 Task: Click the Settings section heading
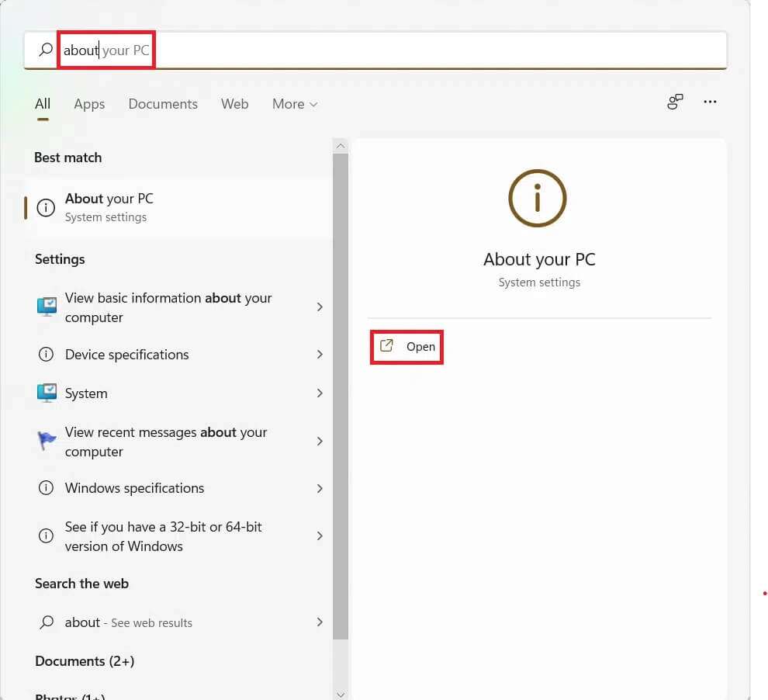60,259
